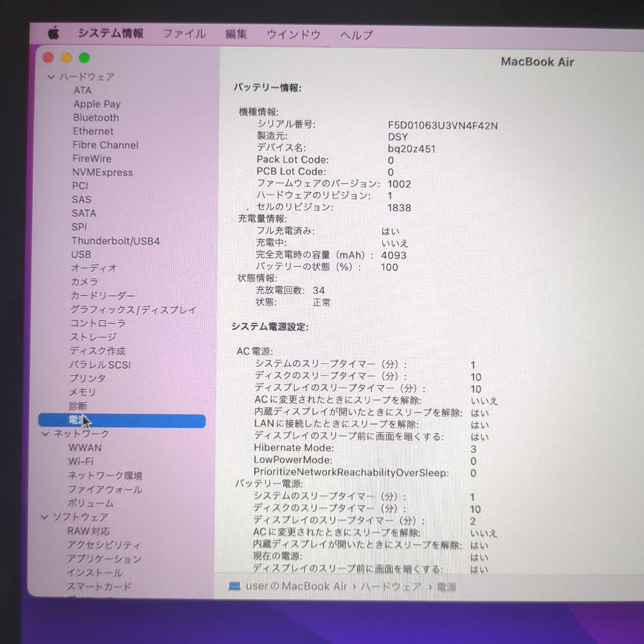Open the Apple menu
This screenshot has height=644, width=644.
54,34
